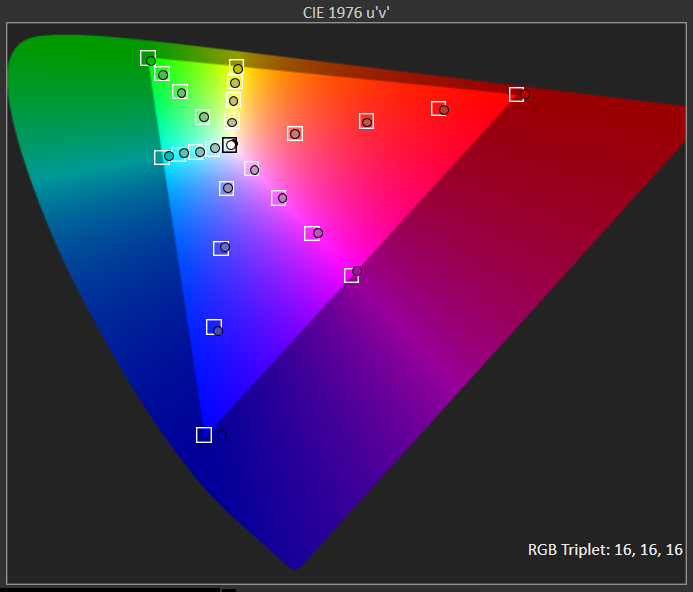Select the 100% red primary target square
693x592 pixels.
click(516, 95)
